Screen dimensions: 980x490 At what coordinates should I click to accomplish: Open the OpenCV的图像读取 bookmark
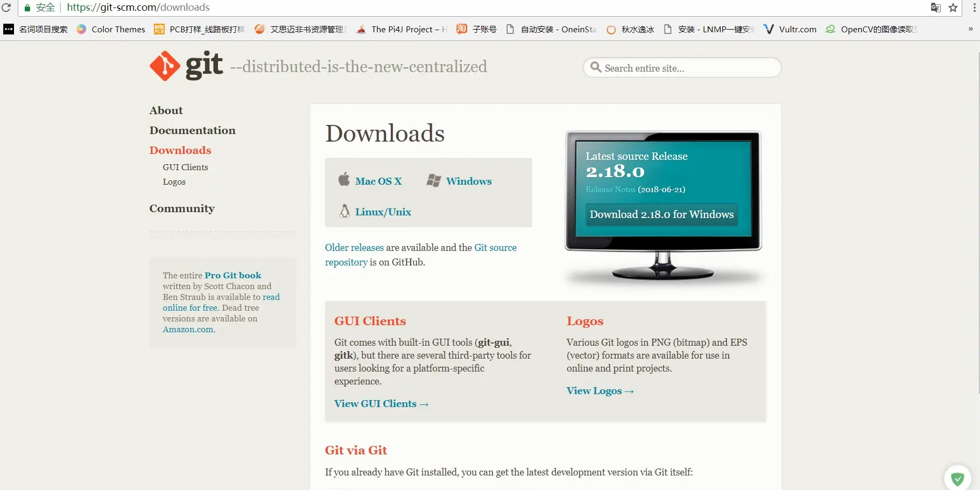pos(871,29)
